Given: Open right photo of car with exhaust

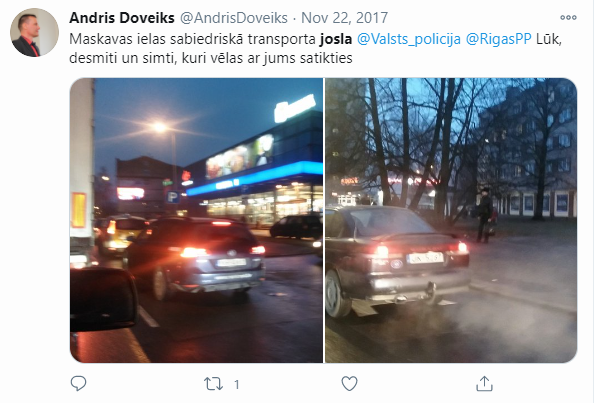Looking at the screenshot, I should tap(451, 220).
